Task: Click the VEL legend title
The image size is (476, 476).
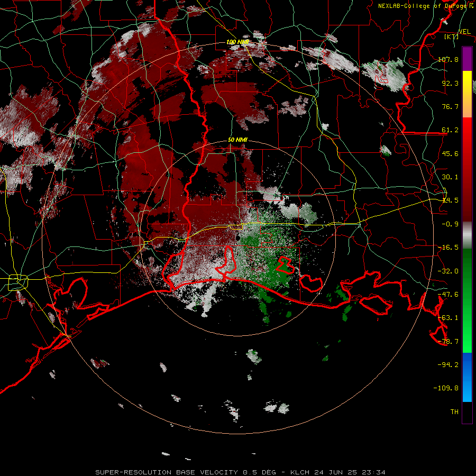Action: (x=464, y=32)
